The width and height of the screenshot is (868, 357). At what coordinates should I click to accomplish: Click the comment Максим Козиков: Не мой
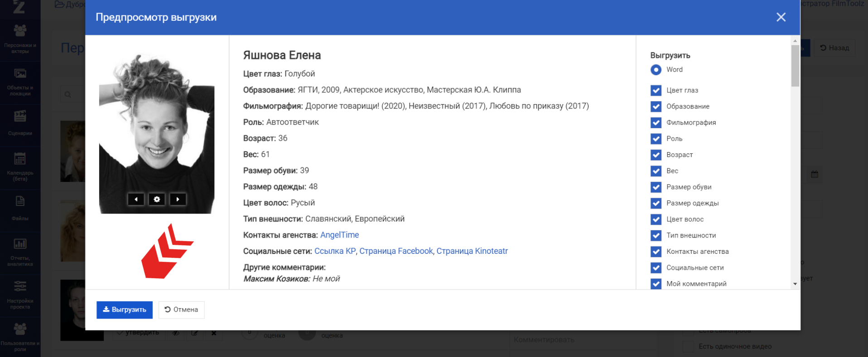[291, 279]
